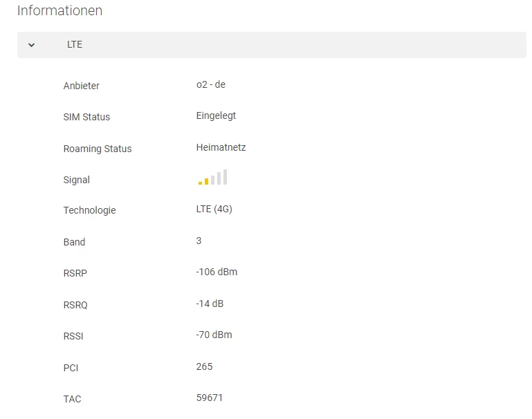
Task: Select the Eingelegt SIM status value
Action: point(216,115)
